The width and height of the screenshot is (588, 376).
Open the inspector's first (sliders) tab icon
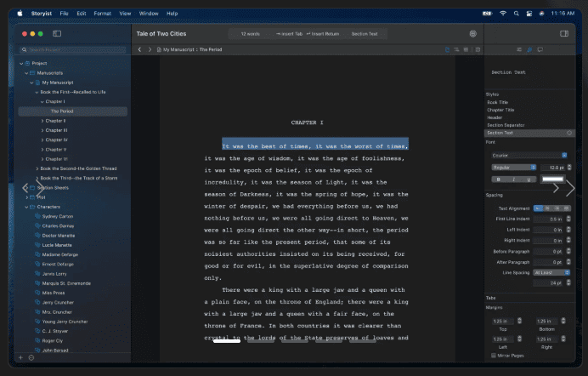(519, 49)
